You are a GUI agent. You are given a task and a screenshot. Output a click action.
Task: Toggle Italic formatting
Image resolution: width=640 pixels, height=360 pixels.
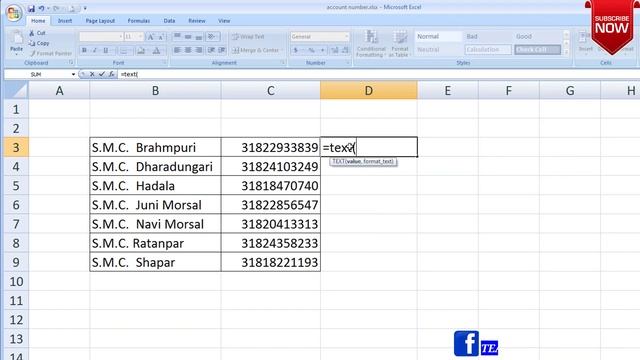[95, 51]
